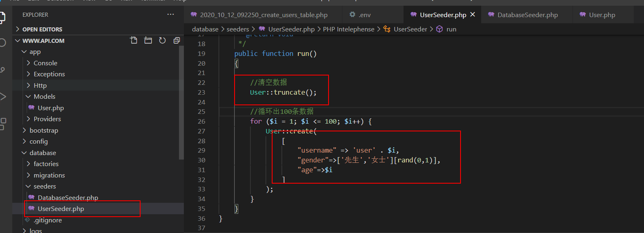
Task: Collapse all folders in Explorer
Action: [x=177, y=40]
